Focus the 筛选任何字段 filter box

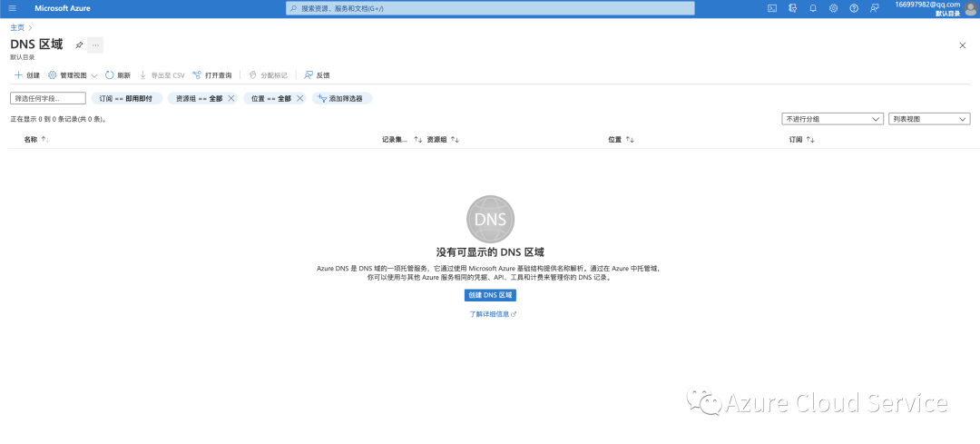[48, 98]
